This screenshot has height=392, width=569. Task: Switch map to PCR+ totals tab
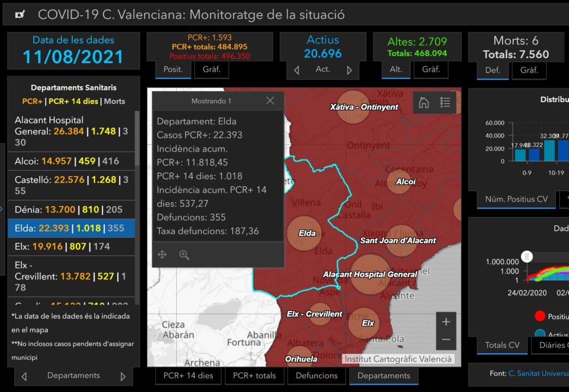[x=254, y=376]
